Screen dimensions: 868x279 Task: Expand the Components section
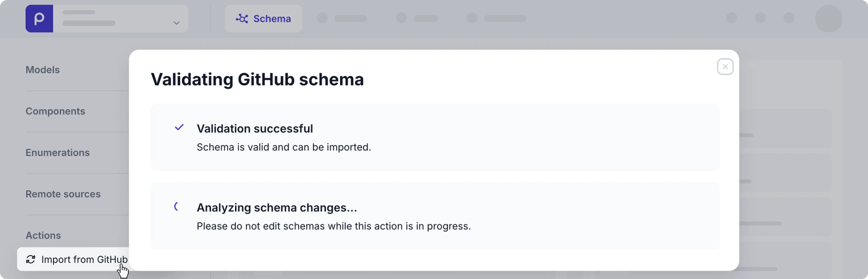[x=55, y=111]
